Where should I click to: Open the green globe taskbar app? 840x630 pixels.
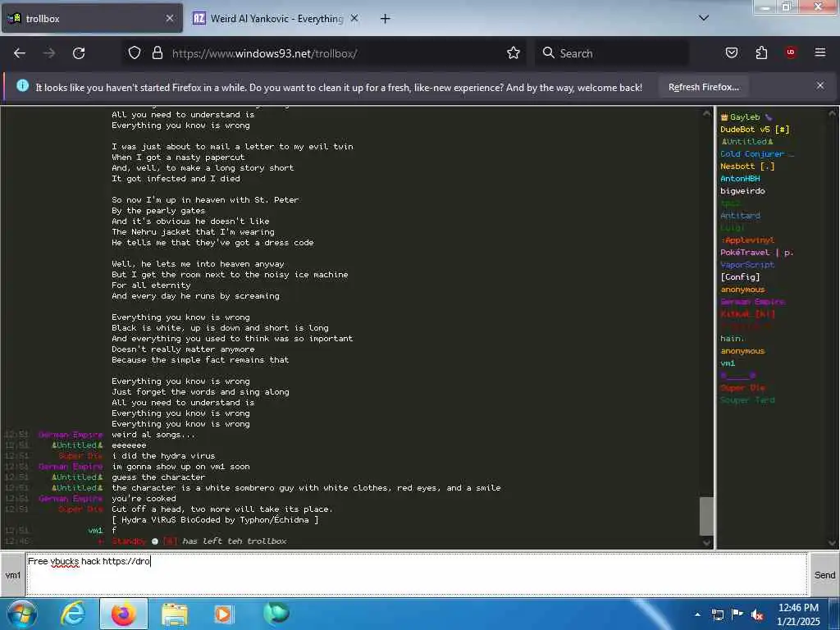click(x=276, y=614)
